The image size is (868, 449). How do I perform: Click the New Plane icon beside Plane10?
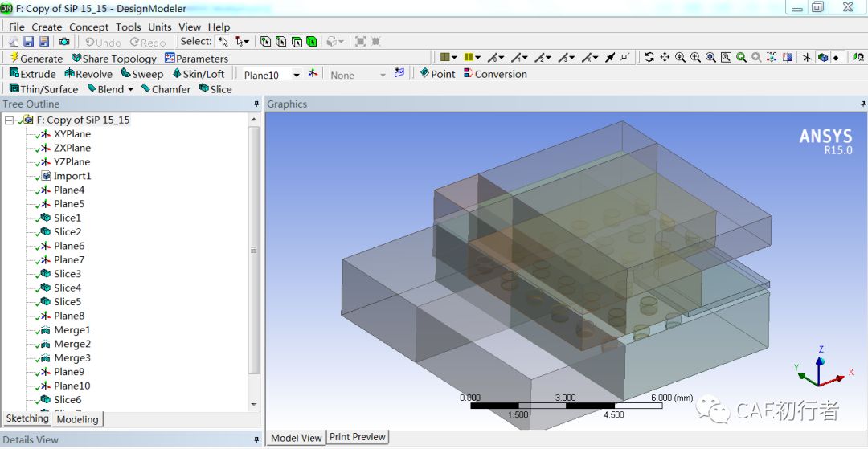(313, 73)
